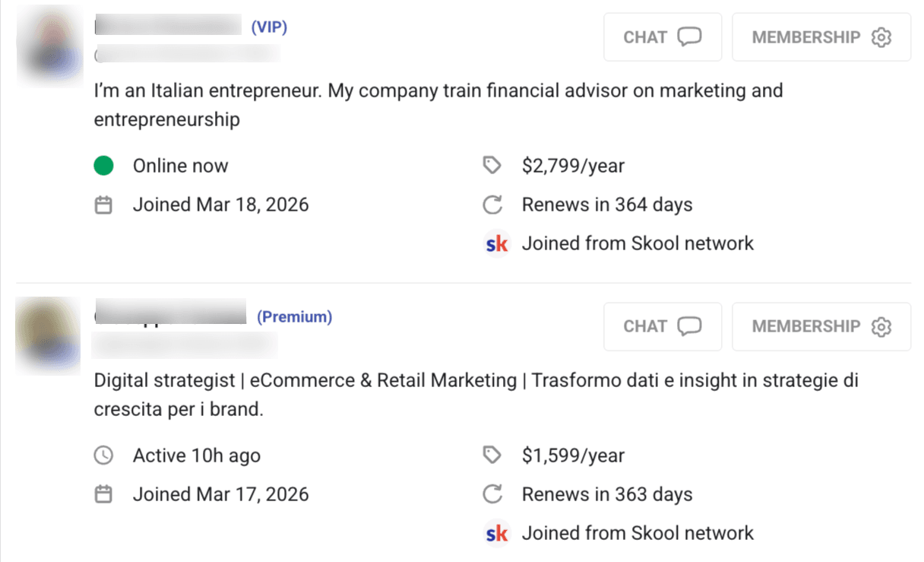Click the calendar icon next to 'Joined Mar 18, 2026'
This screenshot has width=924, height=562.
tap(103, 204)
